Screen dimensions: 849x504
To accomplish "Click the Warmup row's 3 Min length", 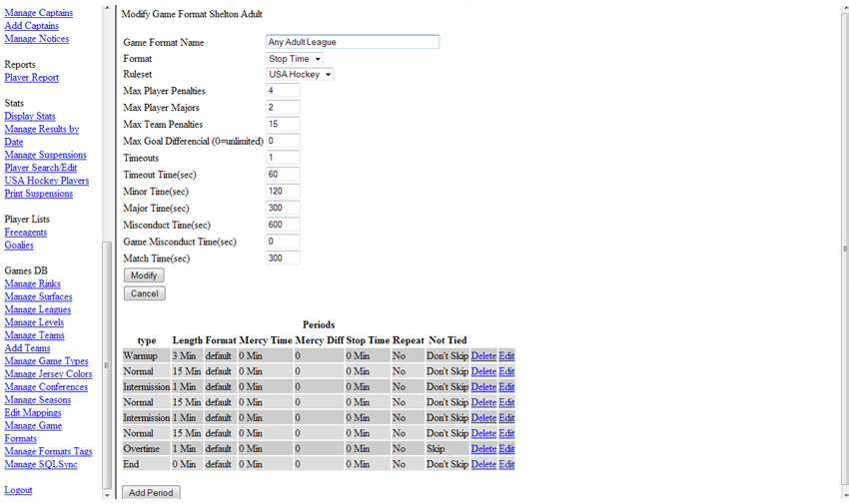I will pyautogui.click(x=188, y=356).
